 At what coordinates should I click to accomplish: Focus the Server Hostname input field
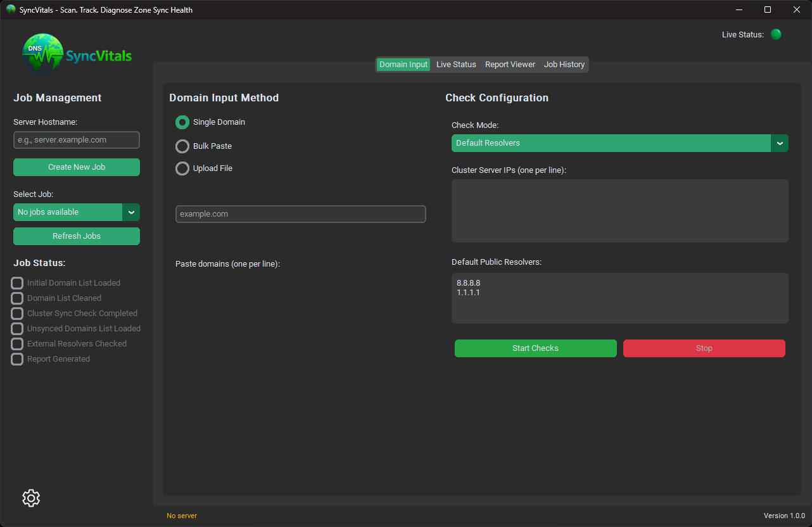pyautogui.click(x=77, y=140)
